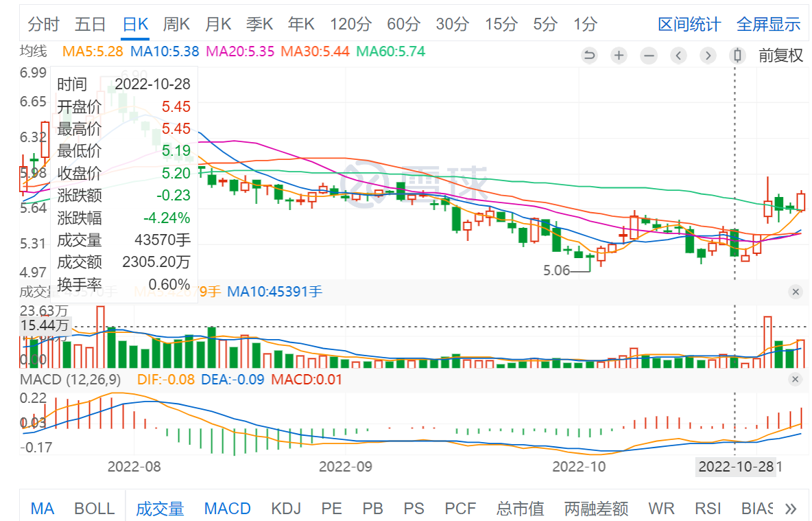Select the 分时 intraday tab
812x521 pixels.
point(44,25)
